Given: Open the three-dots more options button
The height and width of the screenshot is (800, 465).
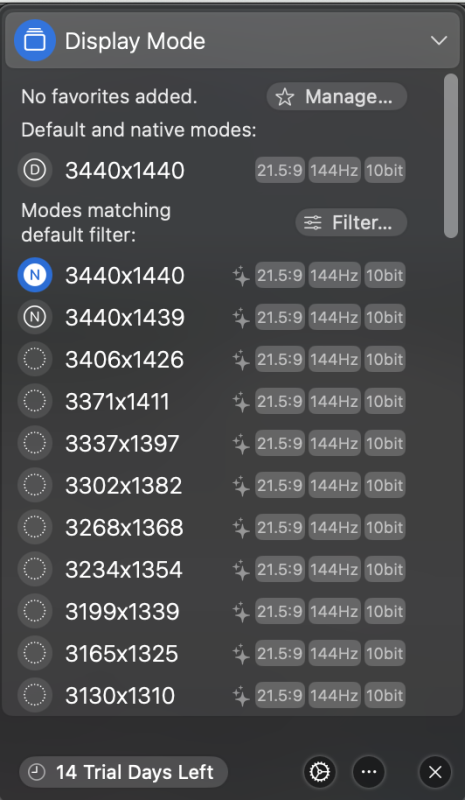Looking at the screenshot, I should 369,772.
